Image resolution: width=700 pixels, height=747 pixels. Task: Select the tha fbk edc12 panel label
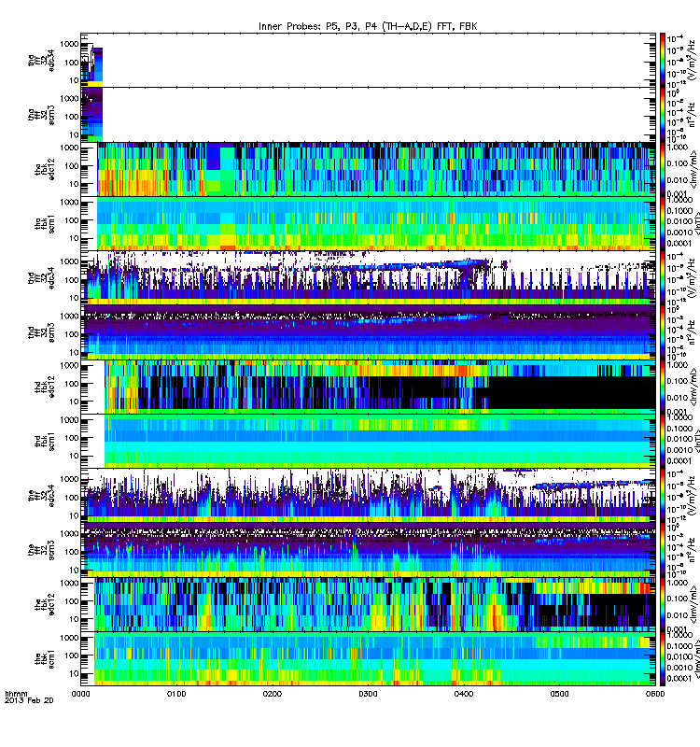(x=45, y=169)
